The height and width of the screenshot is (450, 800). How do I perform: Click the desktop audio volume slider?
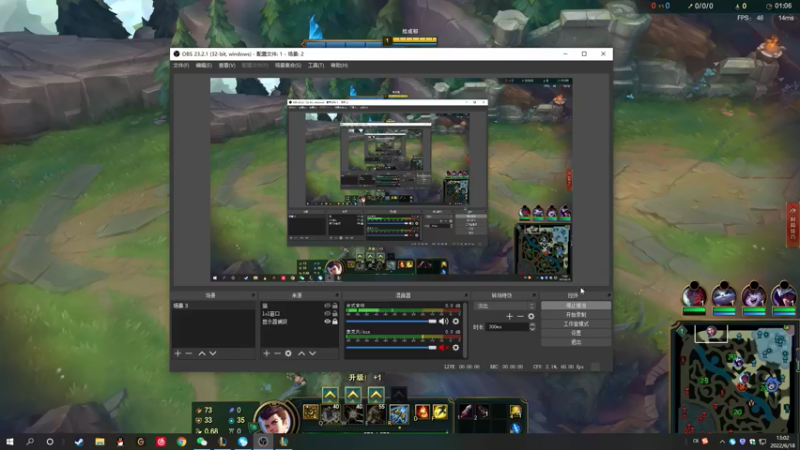(x=391, y=321)
